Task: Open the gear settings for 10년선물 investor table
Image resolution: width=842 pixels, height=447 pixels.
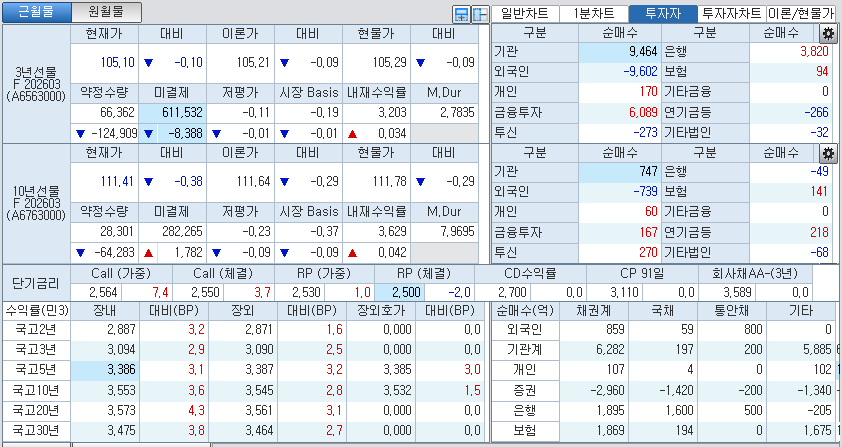Action: point(828,154)
